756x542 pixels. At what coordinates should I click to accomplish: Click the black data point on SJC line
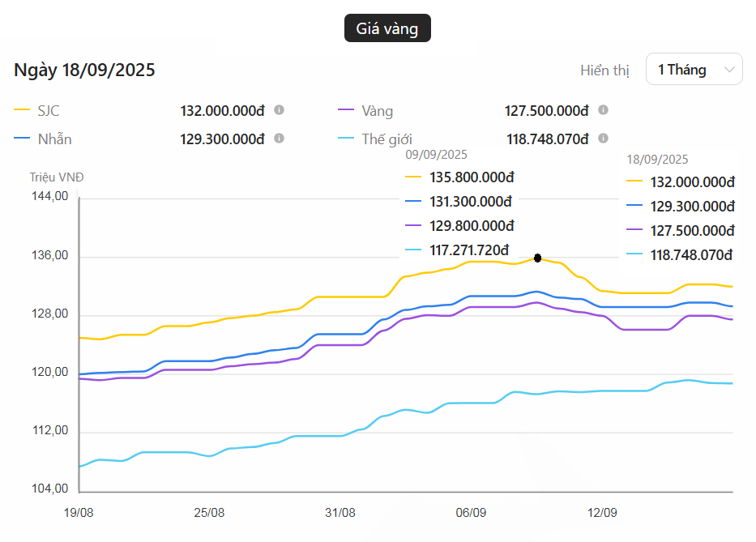coord(537,258)
